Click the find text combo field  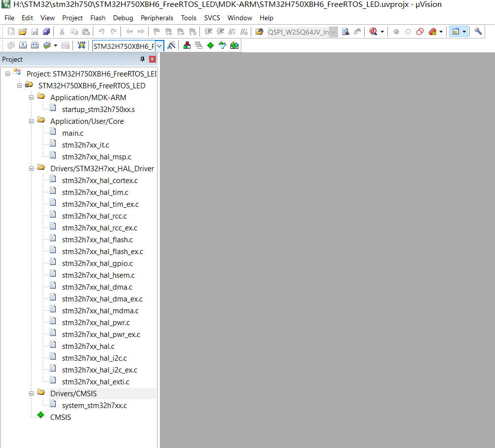[298, 32]
